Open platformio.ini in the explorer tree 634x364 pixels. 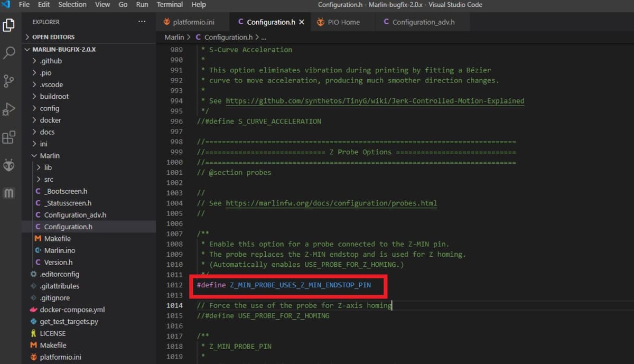[60, 357]
